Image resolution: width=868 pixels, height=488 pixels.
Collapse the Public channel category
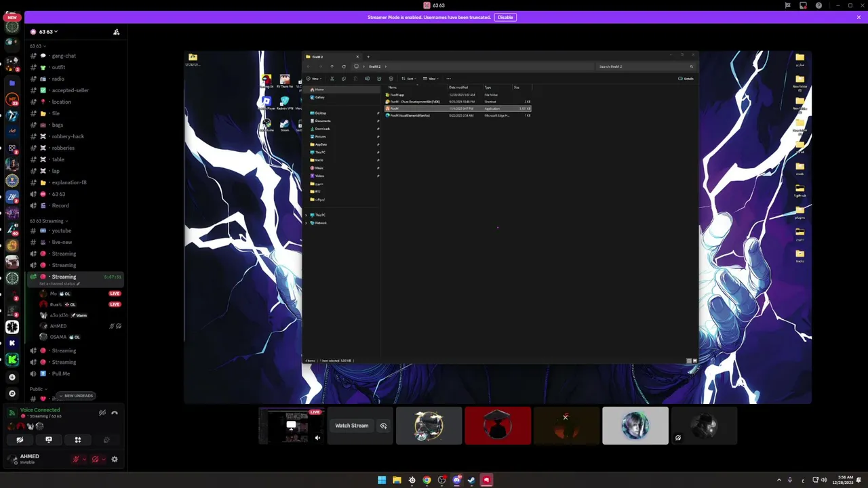(x=39, y=389)
